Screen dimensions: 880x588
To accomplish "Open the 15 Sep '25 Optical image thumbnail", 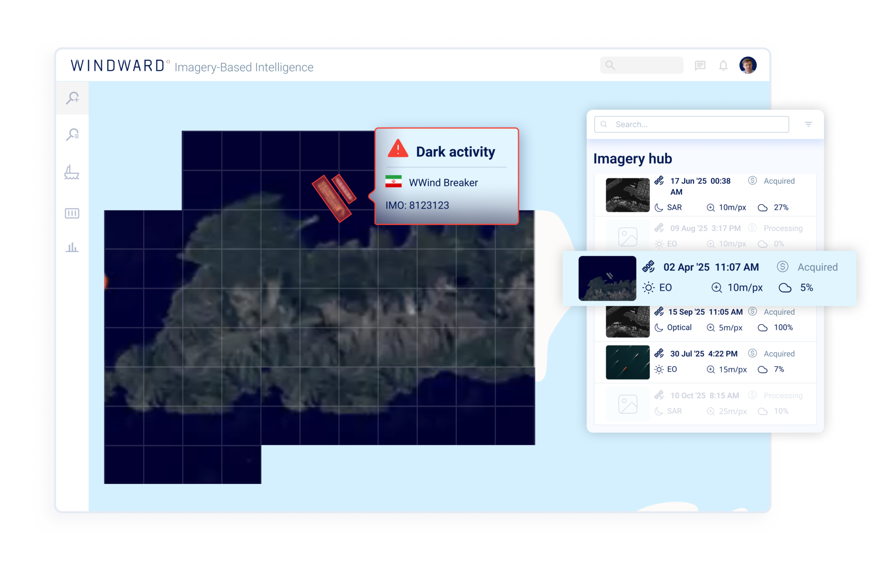I will (x=628, y=321).
